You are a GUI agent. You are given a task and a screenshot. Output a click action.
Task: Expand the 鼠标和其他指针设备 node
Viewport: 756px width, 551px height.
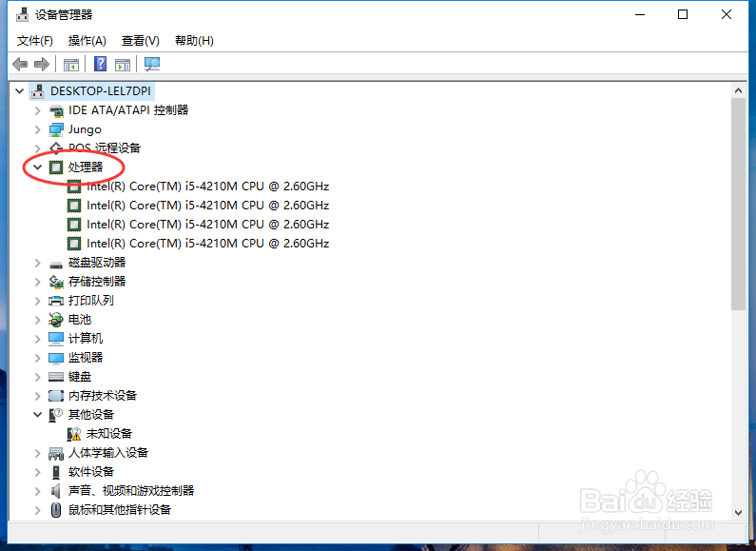38,510
